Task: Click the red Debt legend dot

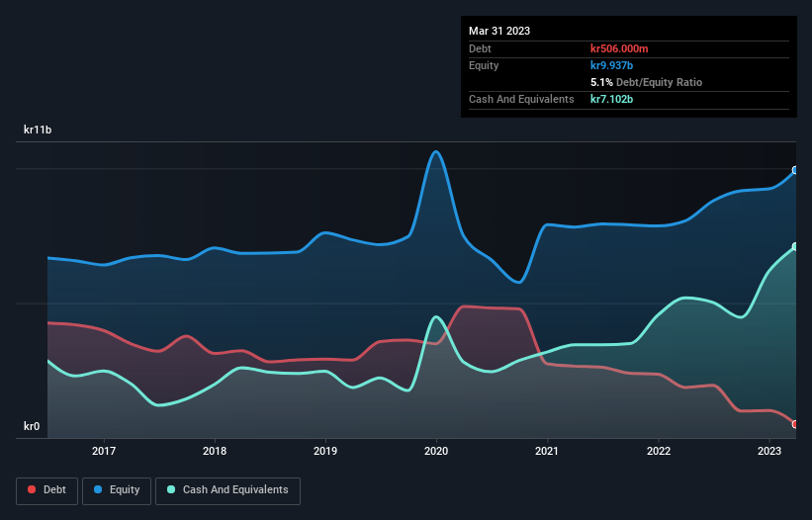Action: (x=32, y=489)
